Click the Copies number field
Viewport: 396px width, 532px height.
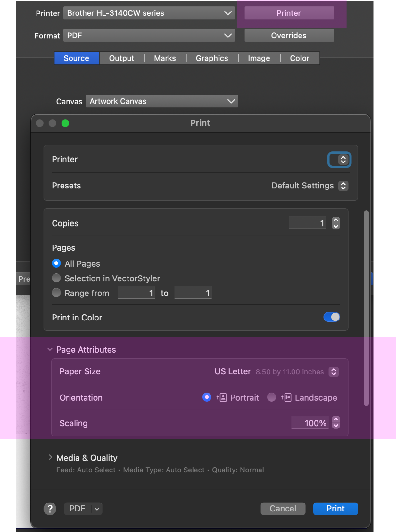[308, 223]
